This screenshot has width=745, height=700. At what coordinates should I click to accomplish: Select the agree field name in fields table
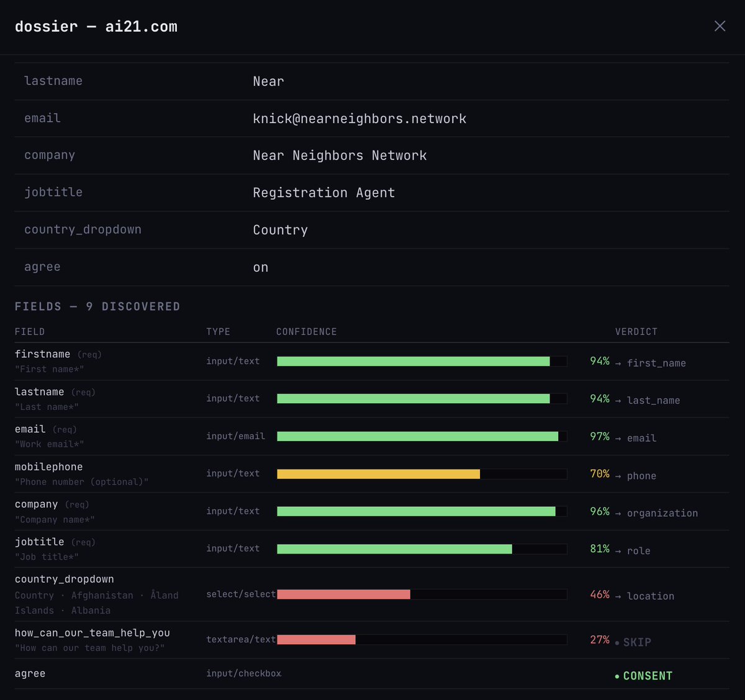30,674
